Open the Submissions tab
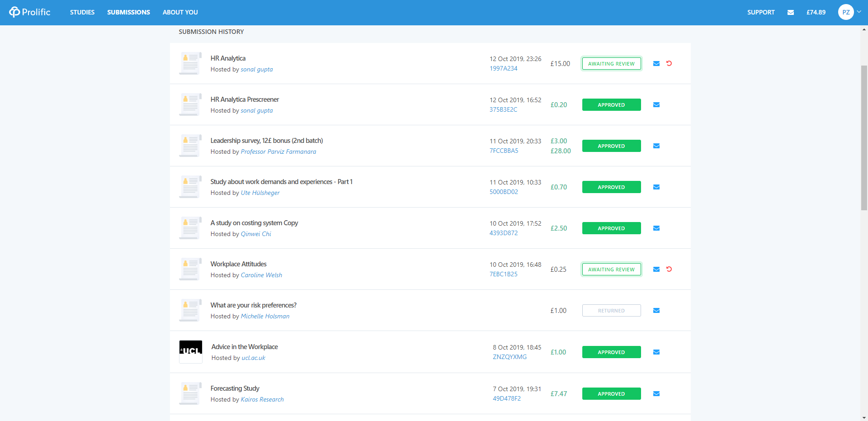868x421 pixels. (x=128, y=12)
